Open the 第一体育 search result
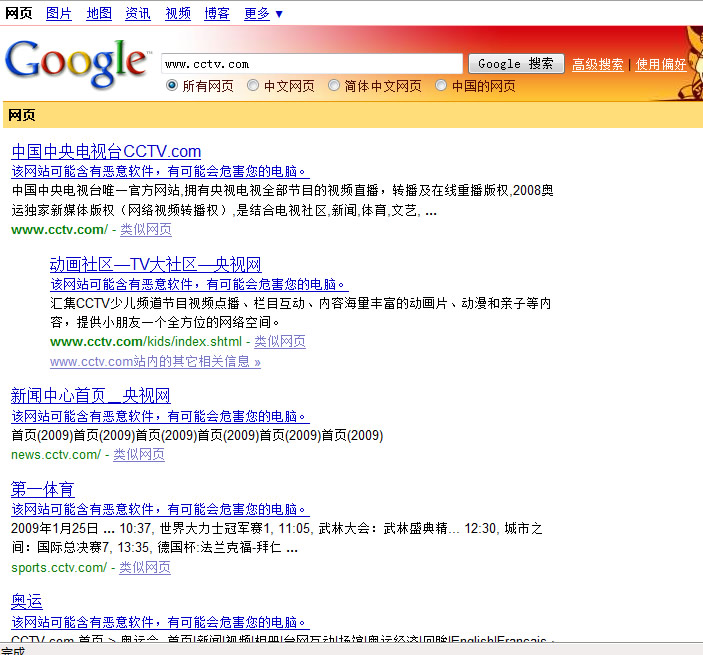The width and height of the screenshot is (703, 655). 42,489
